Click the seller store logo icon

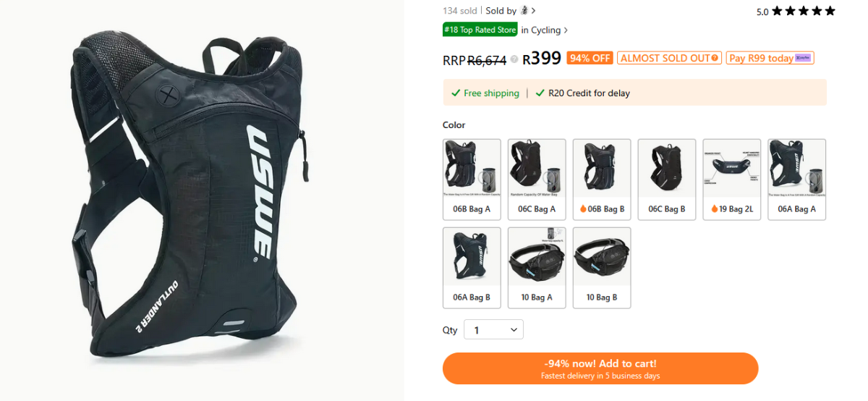point(524,11)
